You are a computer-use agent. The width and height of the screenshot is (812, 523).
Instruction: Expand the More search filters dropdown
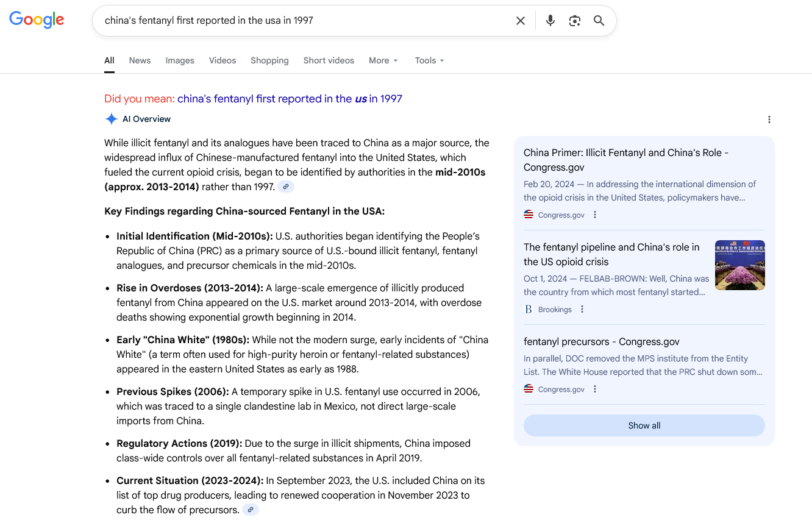pos(383,60)
